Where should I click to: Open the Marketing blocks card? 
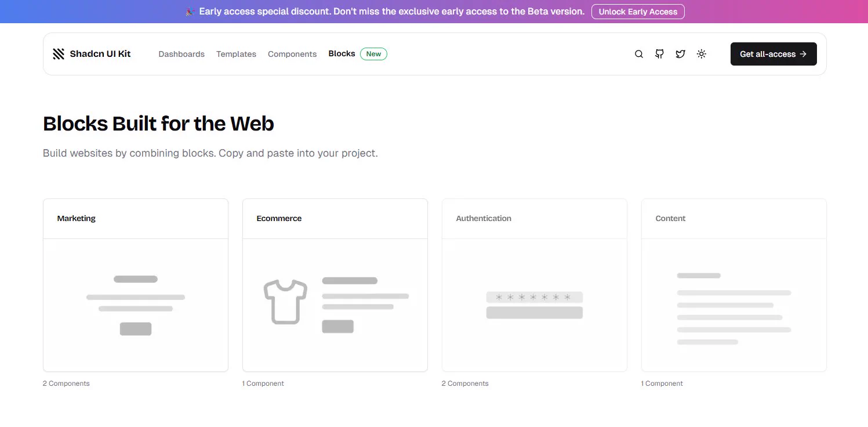point(136,285)
